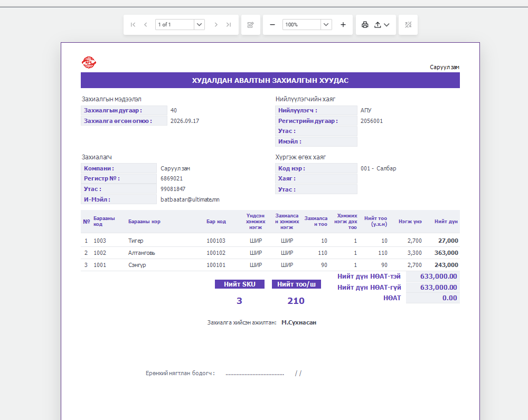Select the Нийт тоо/ш label
The height and width of the screenshot is (420, 528).
pyautogui.click(x=296, y=284)
